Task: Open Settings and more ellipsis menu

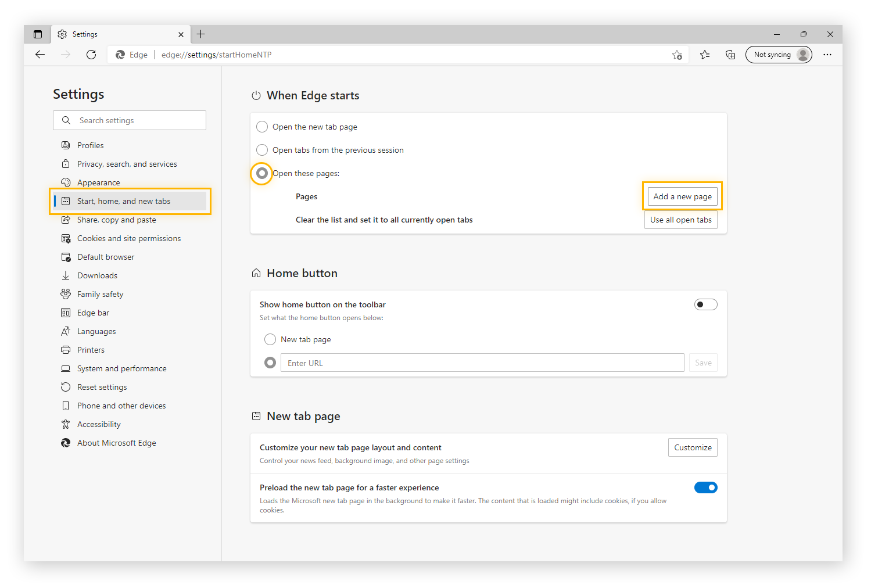Action: click(827, 55)
